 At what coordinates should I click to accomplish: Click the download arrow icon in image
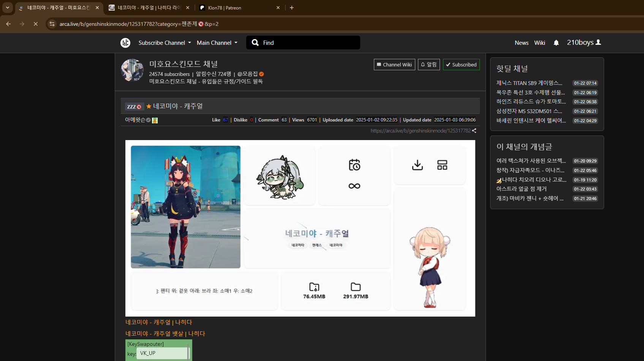point(417,165)
